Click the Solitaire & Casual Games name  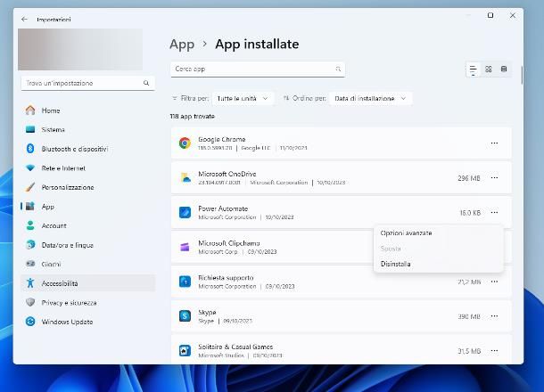pyautogui.click(x=235, y=347)
